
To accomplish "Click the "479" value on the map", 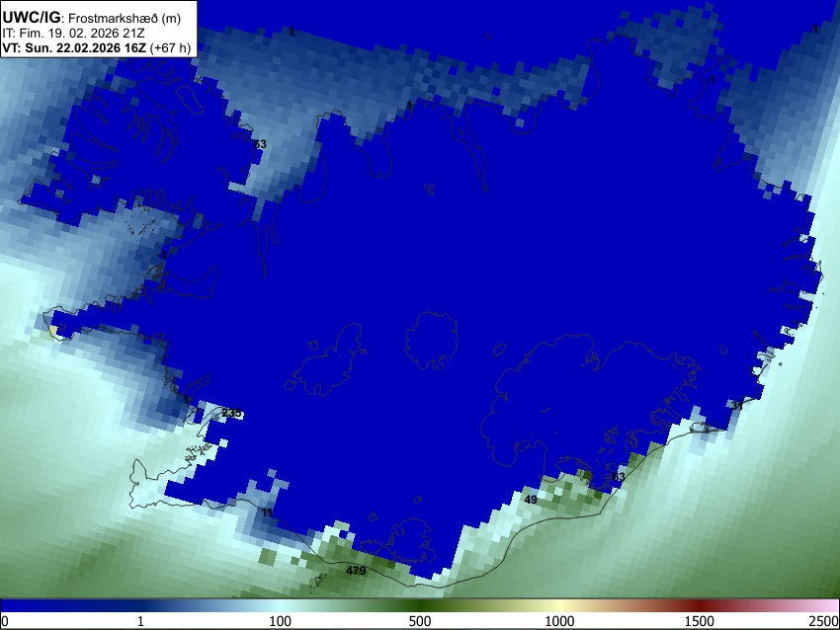I will point(356,571).
